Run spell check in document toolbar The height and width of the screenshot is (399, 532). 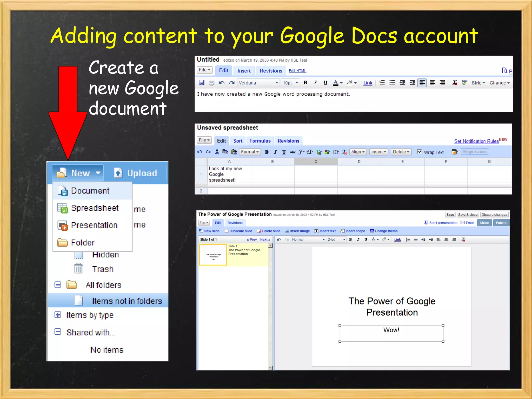(x=465, y=83)
